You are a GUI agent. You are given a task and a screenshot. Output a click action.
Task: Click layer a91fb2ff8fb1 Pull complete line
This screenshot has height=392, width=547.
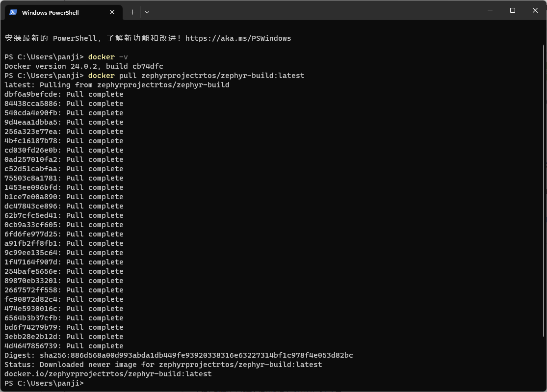pyautogui.click(x=64, y=243)
